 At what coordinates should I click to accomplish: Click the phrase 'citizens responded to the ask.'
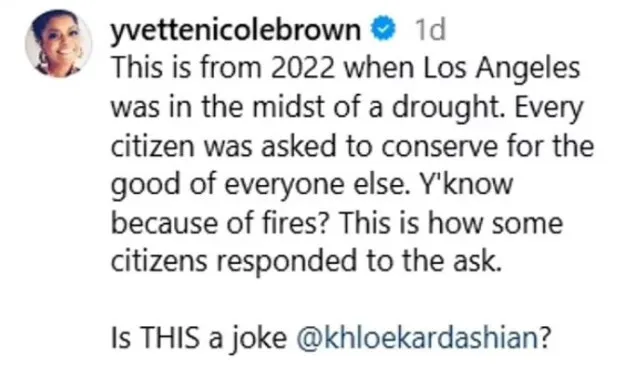coord(306,261)
